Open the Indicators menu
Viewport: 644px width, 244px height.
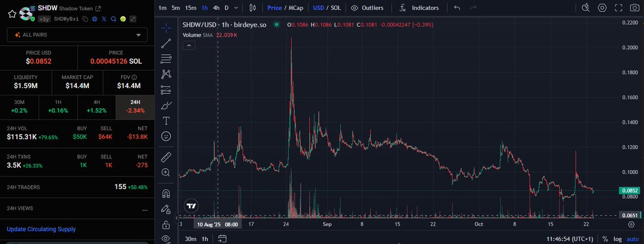click(x=419, y=8)
